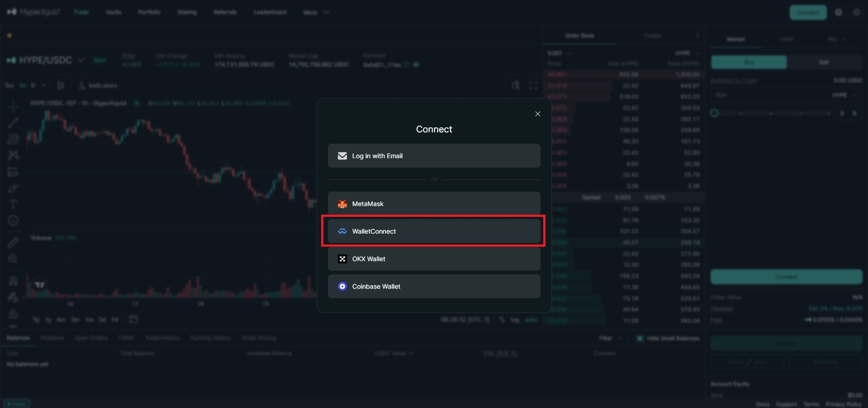Toggle stay-in-drawing-mode pencil lock icon
The width and height of the screenshot is (868, 408).
(x=13, y=297)
